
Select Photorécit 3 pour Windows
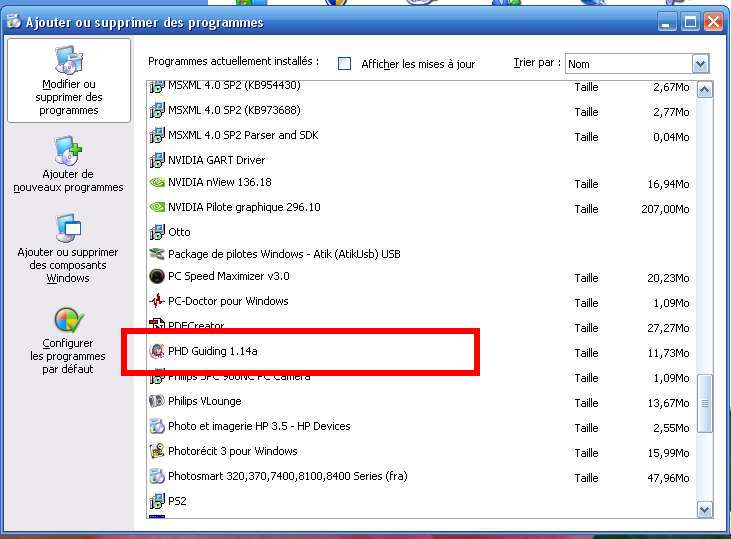[x=233, y=451]
